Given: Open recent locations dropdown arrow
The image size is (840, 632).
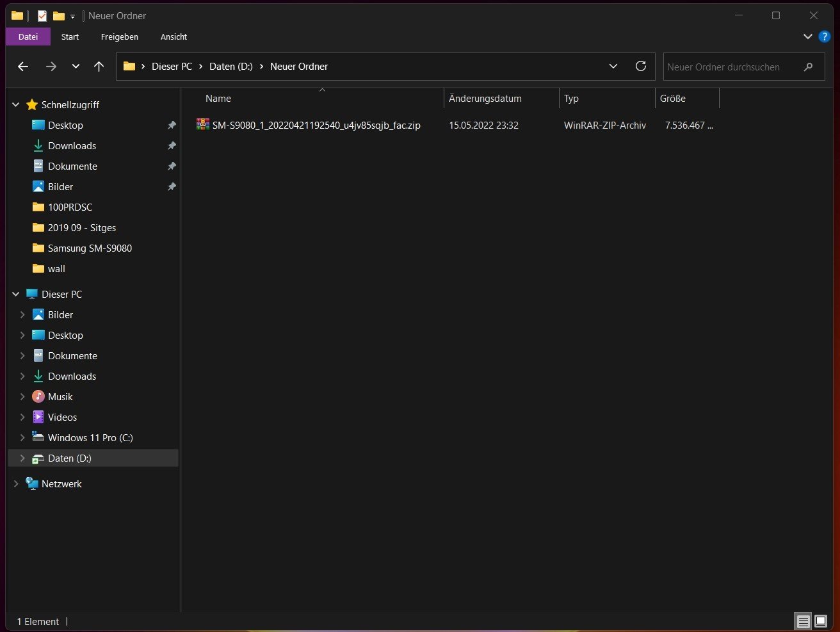Looking at the screenshot, I should click(76, 67).
